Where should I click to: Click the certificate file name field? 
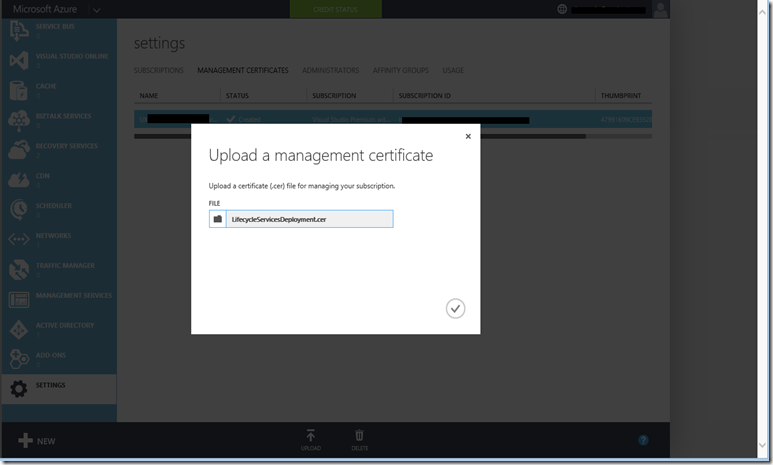coord(310,219)
